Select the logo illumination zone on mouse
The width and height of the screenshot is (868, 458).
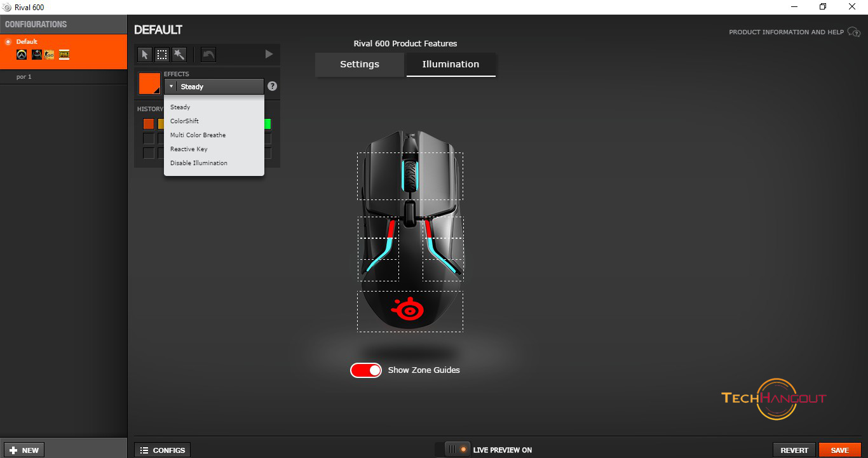pos(410,311)
